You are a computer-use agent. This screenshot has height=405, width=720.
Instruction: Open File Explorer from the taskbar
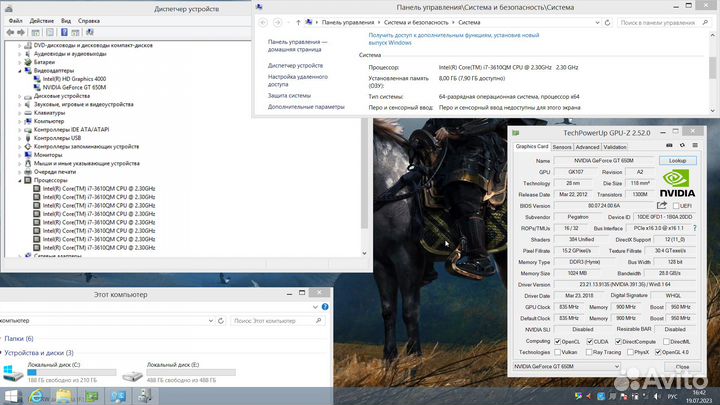pyautogui.click(x=64, y=396)
